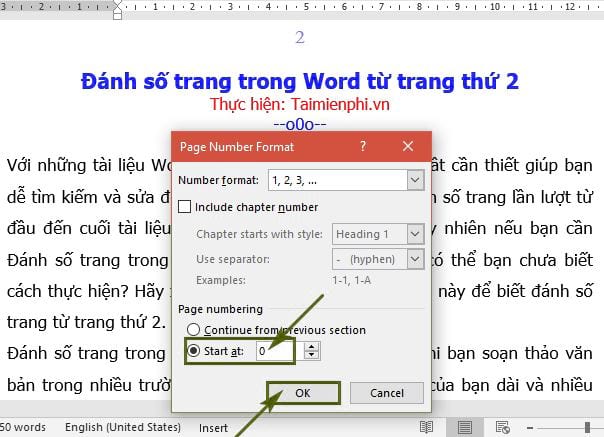Click the zoom slider handle
Screen dimensions: 604x437
click(x=587, y=427)
